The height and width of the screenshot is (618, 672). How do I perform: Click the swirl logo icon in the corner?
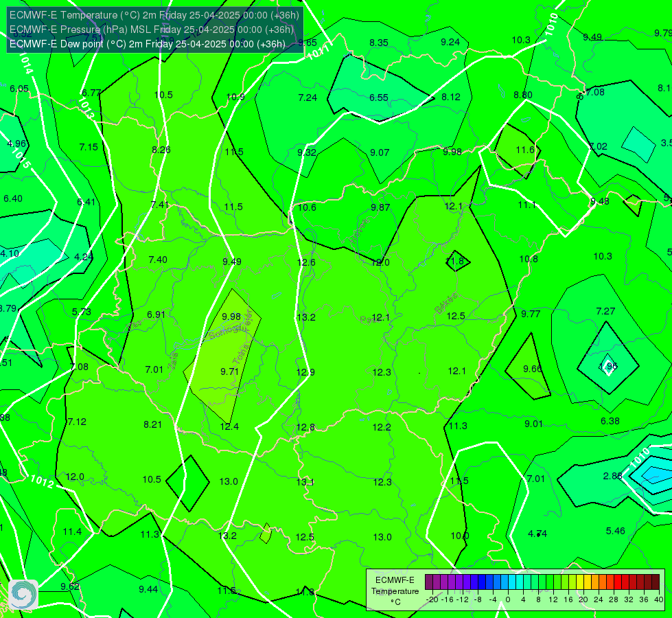pos(23,595)
